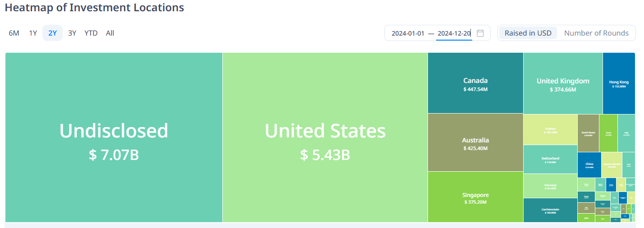
Task: Toggle view to Raised in USD
Action: tap(528, 33)
